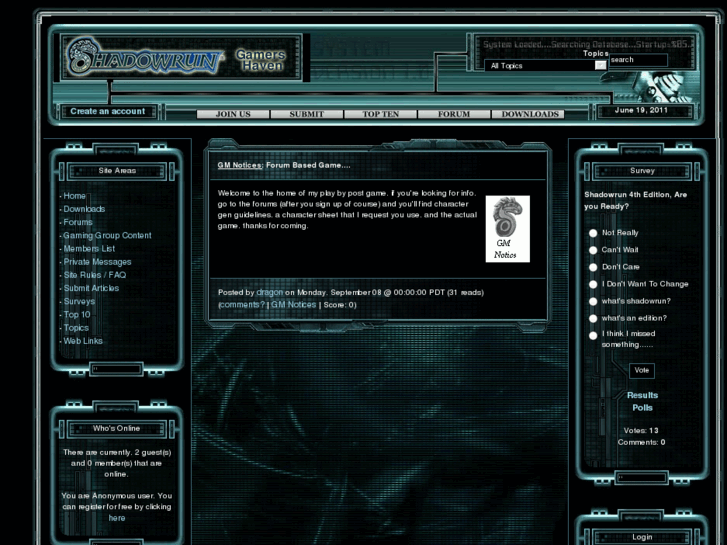Submit the survey with the Vote button
The width and height of the screenshot is (727, 545).
642,370
